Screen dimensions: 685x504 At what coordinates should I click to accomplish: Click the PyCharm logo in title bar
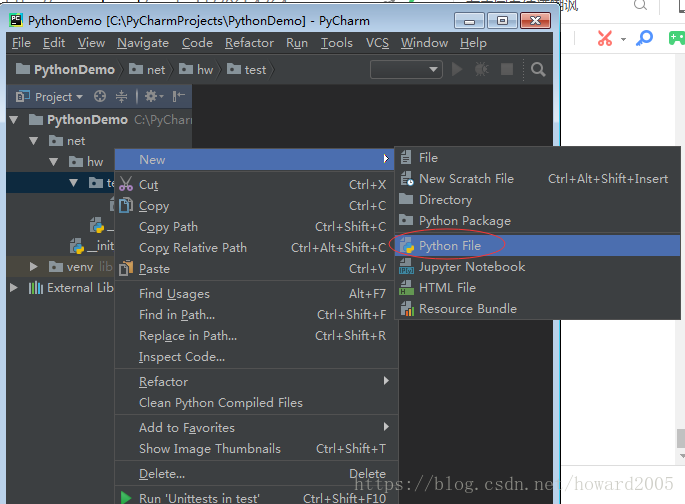click(x=16, y=20)
